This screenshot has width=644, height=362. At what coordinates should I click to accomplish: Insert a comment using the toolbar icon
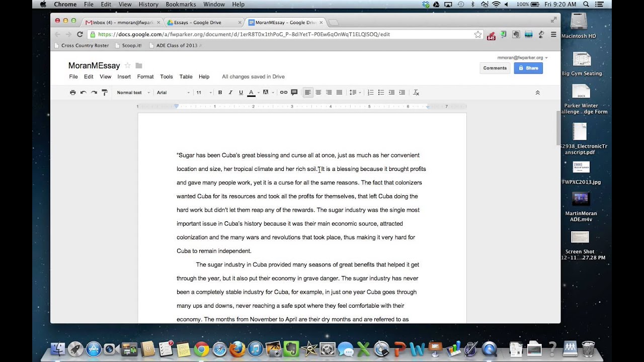pos(294,93)
